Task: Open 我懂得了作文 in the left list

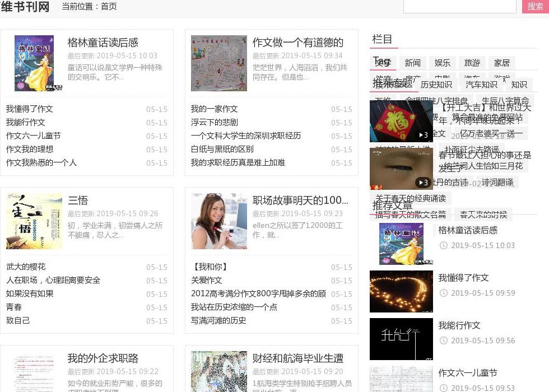Action: (x=29, y=109)
